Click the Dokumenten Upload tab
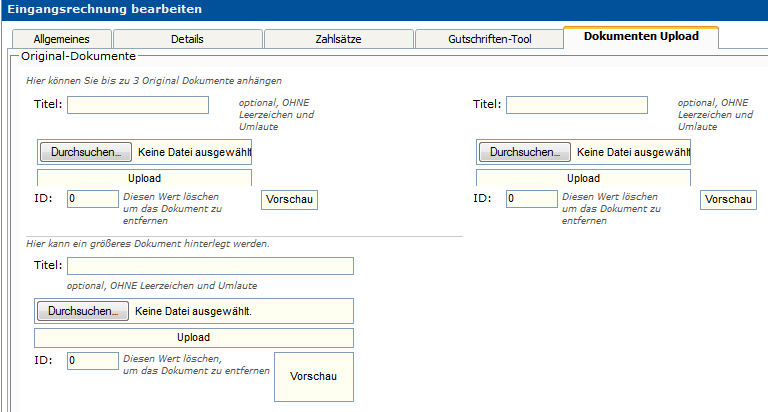768x412 pixels. click(640, 37)
